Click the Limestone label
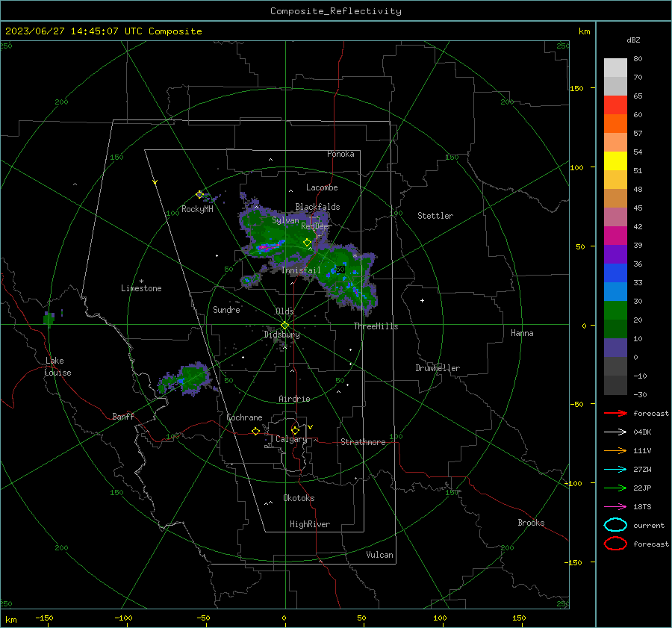This screenshot has height=628, width=672. tap(141, 288)
